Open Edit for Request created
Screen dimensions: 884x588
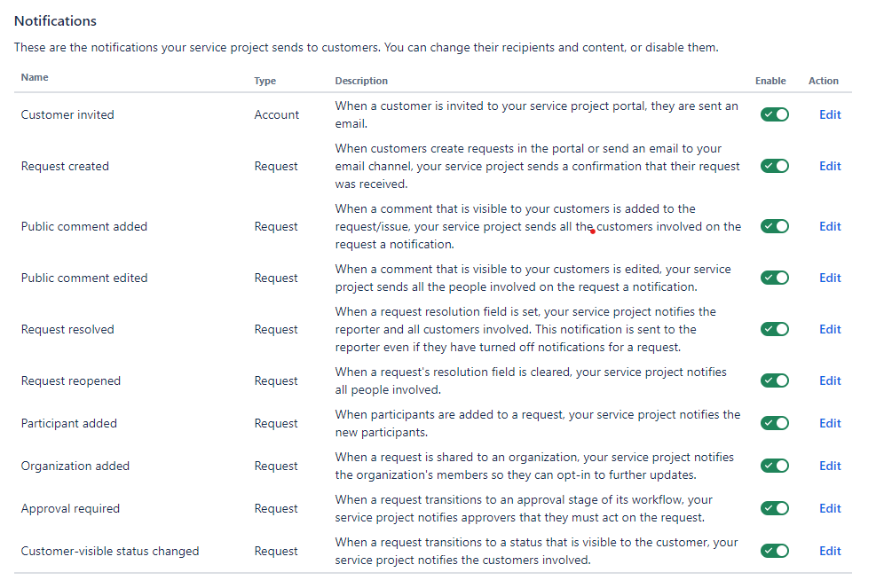coord(830,166)
